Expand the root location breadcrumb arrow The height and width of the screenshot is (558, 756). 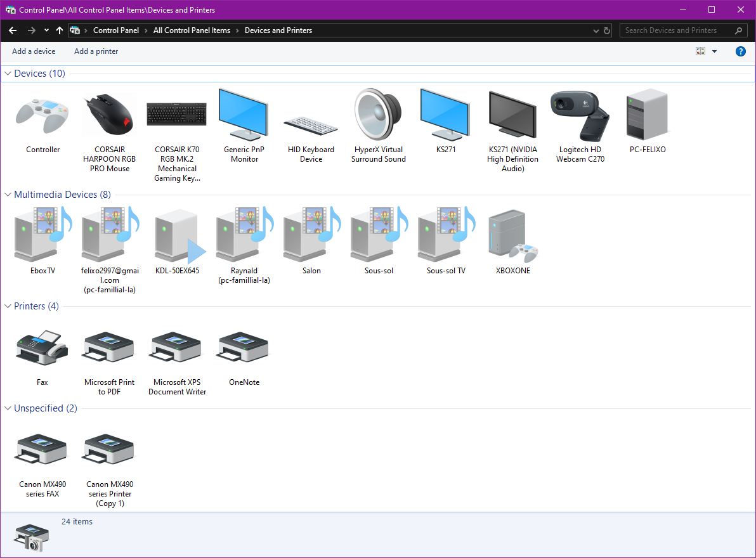coord(86,30)
